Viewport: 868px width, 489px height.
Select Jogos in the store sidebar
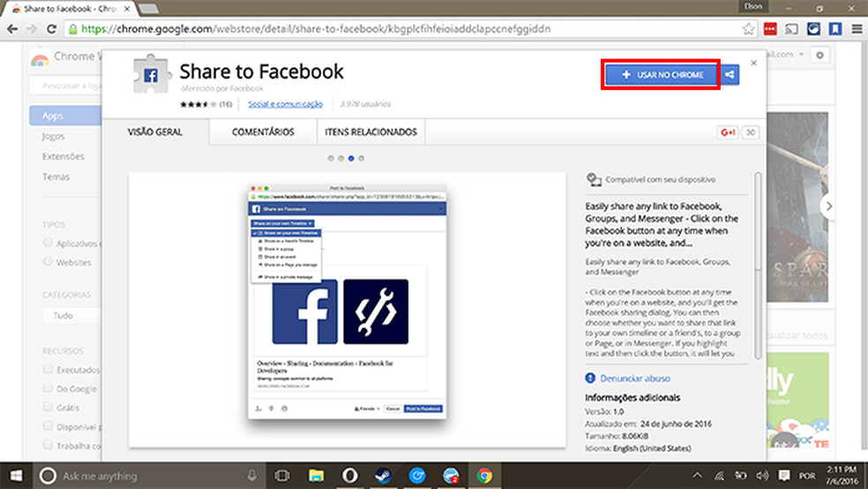[53, 136]
